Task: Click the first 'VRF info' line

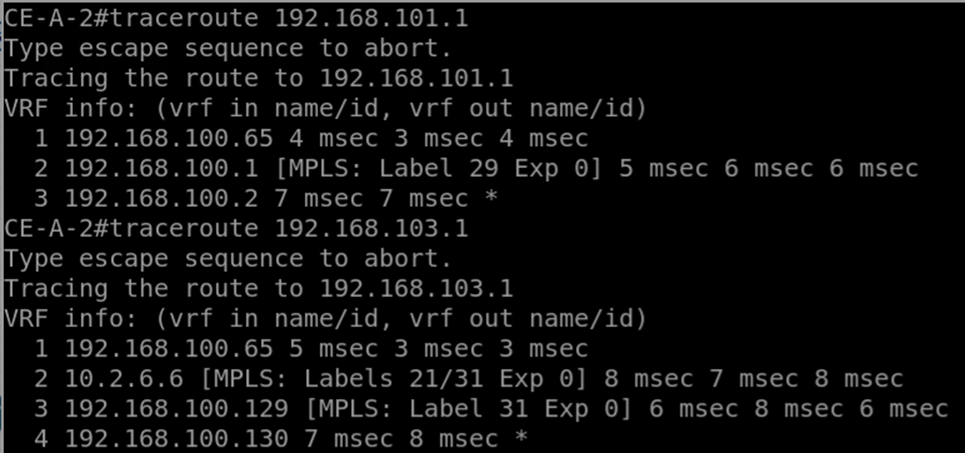Action: (x=326, y=109)
